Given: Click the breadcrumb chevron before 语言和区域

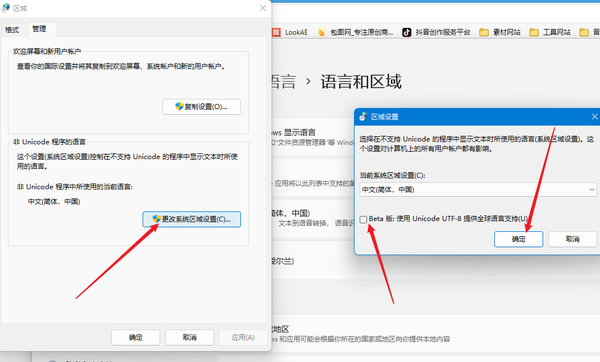Looking at the screenshot, I should click(308, 82).
